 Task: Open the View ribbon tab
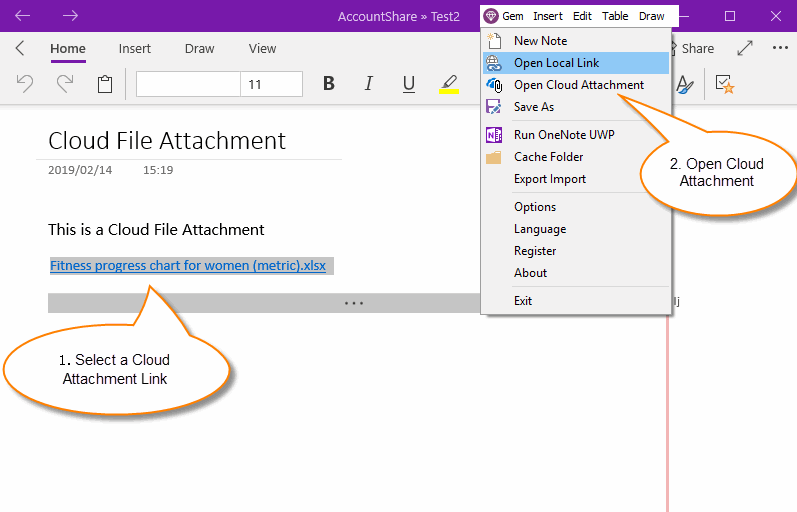(262, 48)
